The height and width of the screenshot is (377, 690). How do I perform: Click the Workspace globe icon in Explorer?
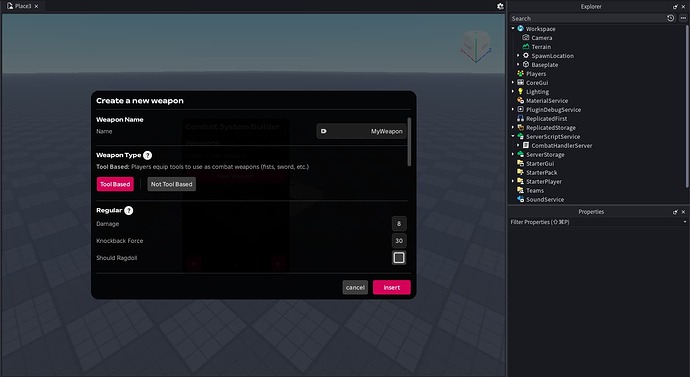tap(521, 29)
